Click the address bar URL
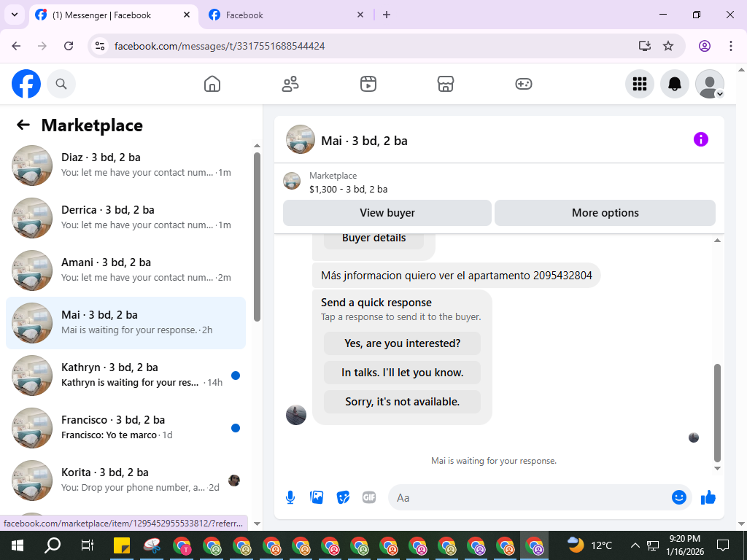Screen dimensions: 747x560 coord(220,46)
